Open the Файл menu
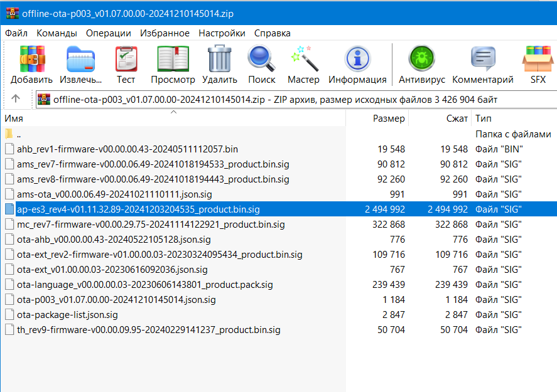Screen dimensions: 557x392 coord(16,33)
